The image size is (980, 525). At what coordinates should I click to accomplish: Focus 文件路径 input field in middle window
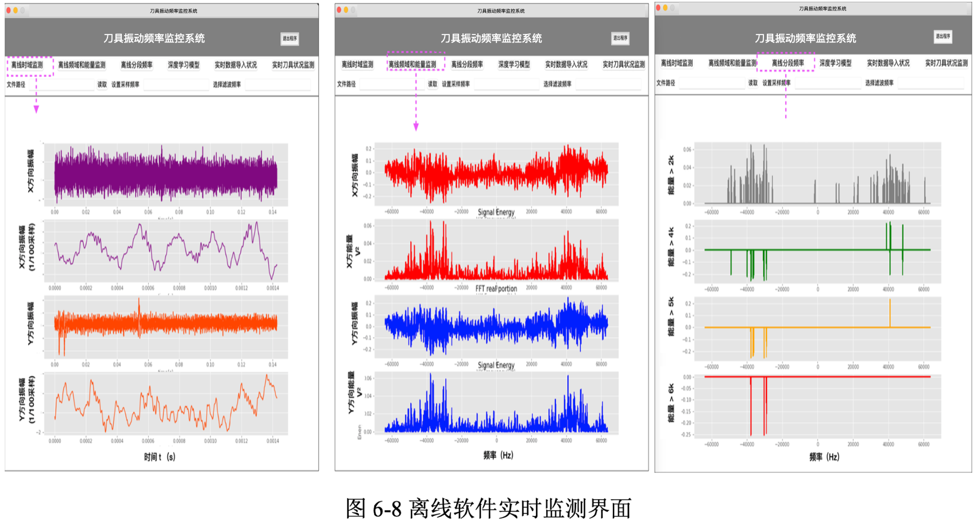(392, 84)
